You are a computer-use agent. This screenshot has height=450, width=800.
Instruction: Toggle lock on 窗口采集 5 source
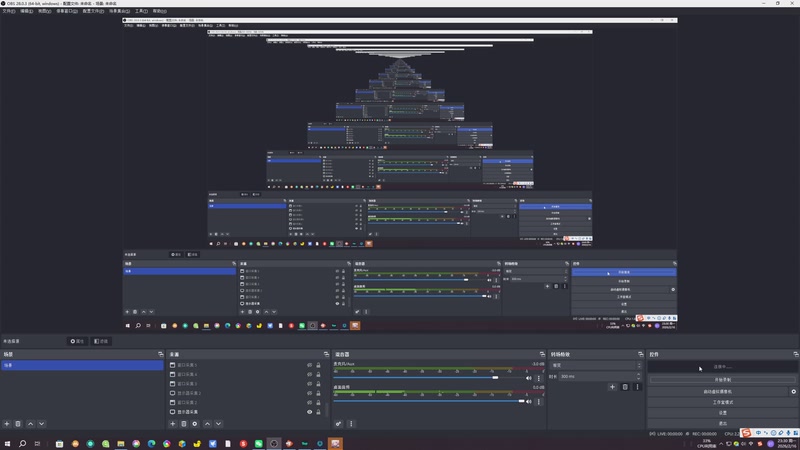[x=318, y=365]
